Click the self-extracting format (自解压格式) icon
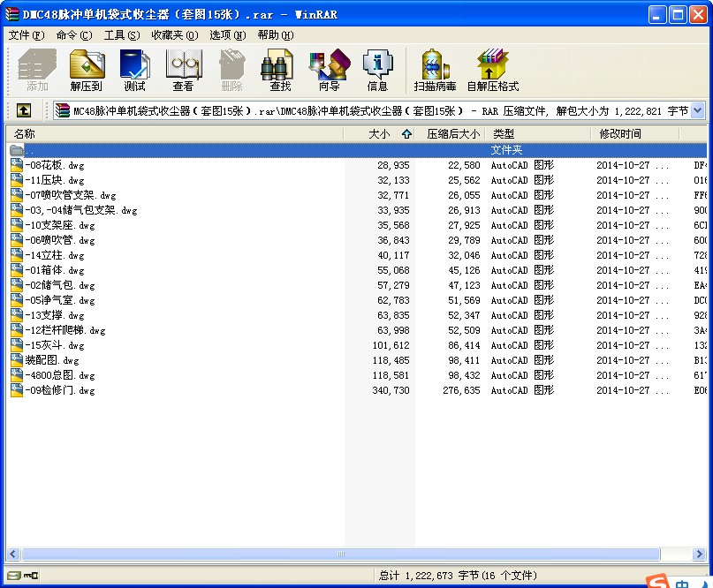This screenshot has width=713, height=588. coord(493,70)
